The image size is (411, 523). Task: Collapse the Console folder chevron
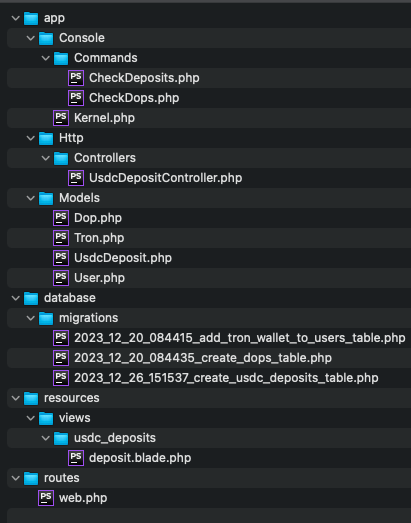click(31, 38)
